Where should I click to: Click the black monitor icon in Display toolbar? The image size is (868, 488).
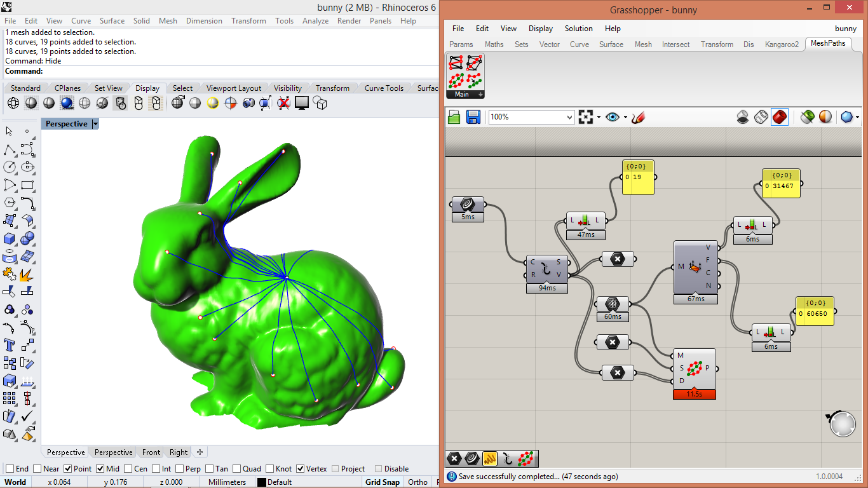pyautogui.click(x=302, y=103)
